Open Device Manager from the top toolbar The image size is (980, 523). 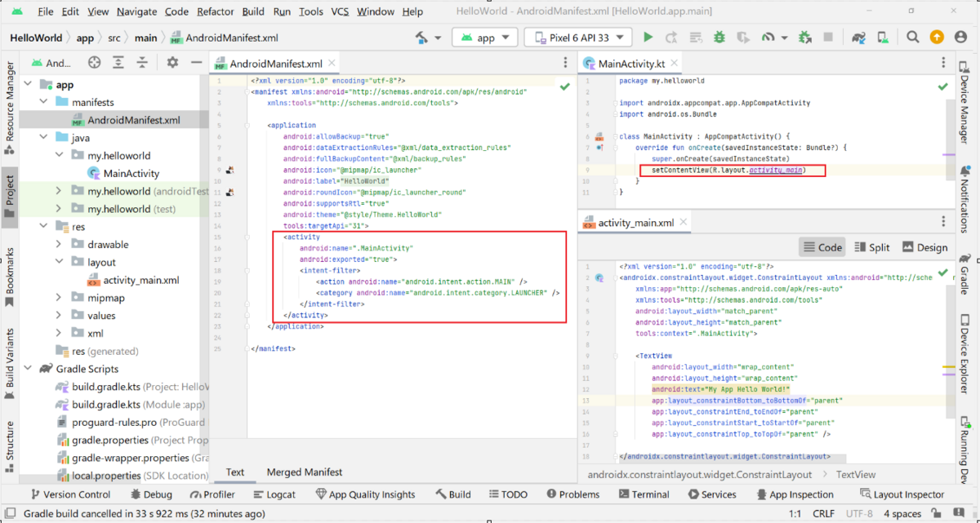882,38
